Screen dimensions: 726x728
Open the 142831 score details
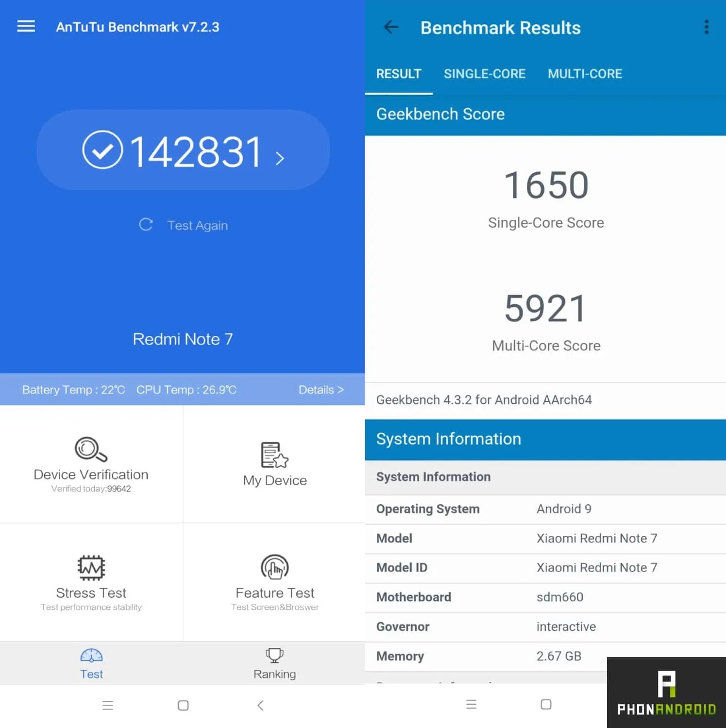point(183,150)
